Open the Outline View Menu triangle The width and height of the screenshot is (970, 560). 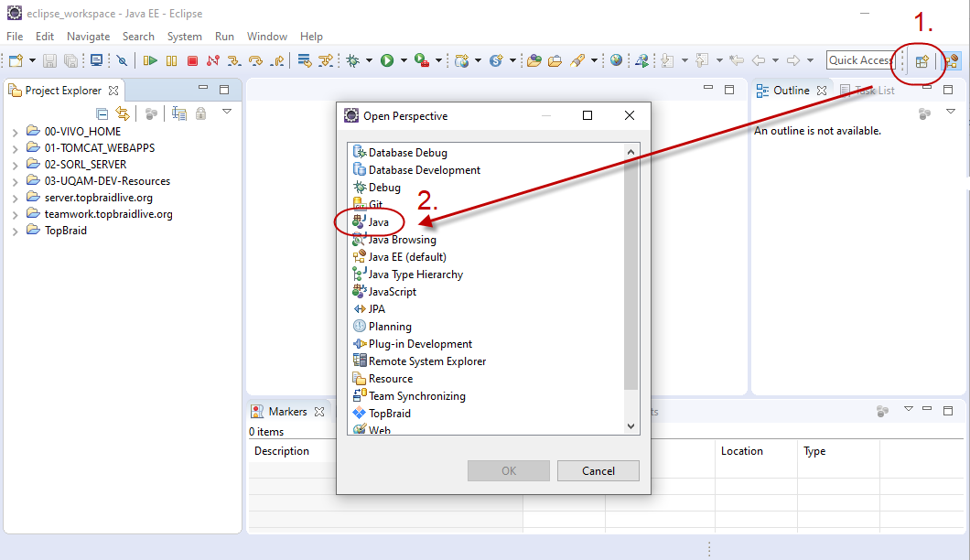pyautogui.click(x=951, y=112)
